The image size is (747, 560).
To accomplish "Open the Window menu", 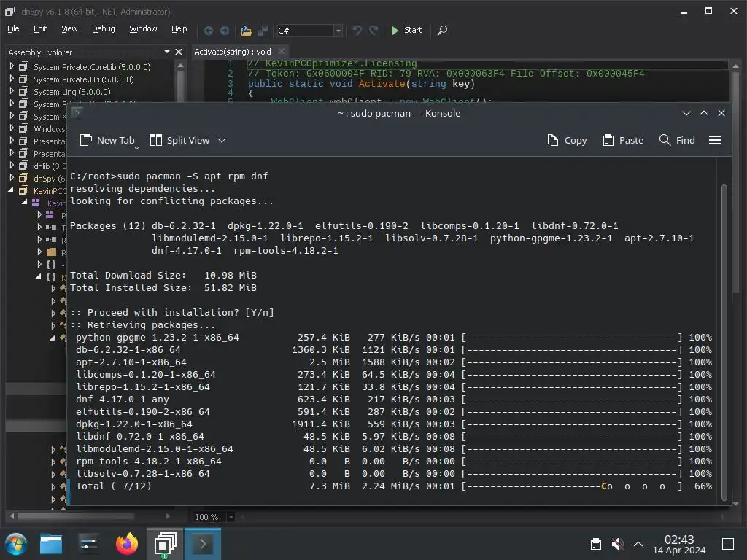I will pos(143,28).
